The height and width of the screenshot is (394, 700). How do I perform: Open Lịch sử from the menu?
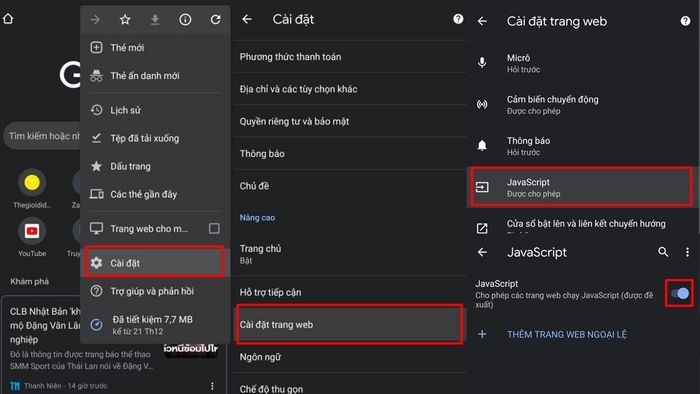[155, 110]
